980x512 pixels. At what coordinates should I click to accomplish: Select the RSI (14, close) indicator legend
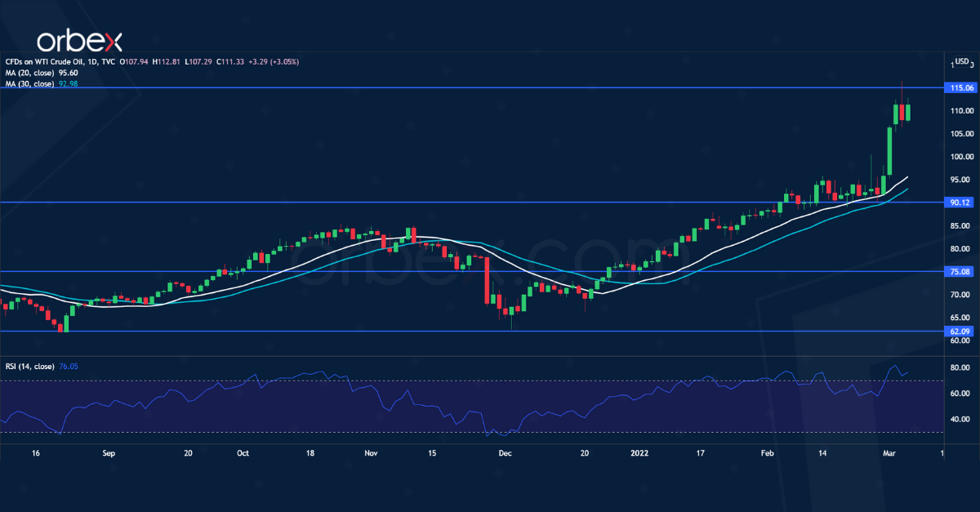click(33, 367)
